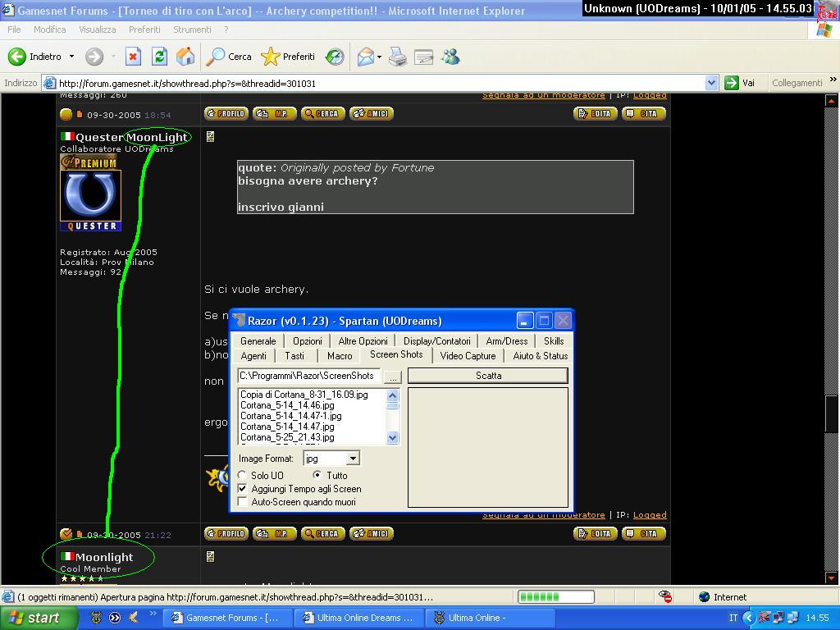The height and width of the screenshot is (630, 840).
Task: Open the Arm/Dress tab in Razor
Action: (507, 340)
